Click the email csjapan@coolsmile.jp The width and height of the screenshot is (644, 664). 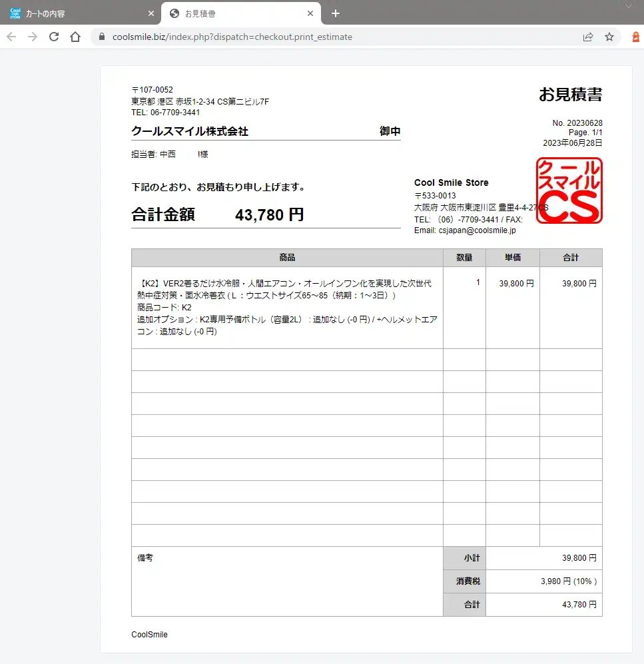tap(478, 230)
